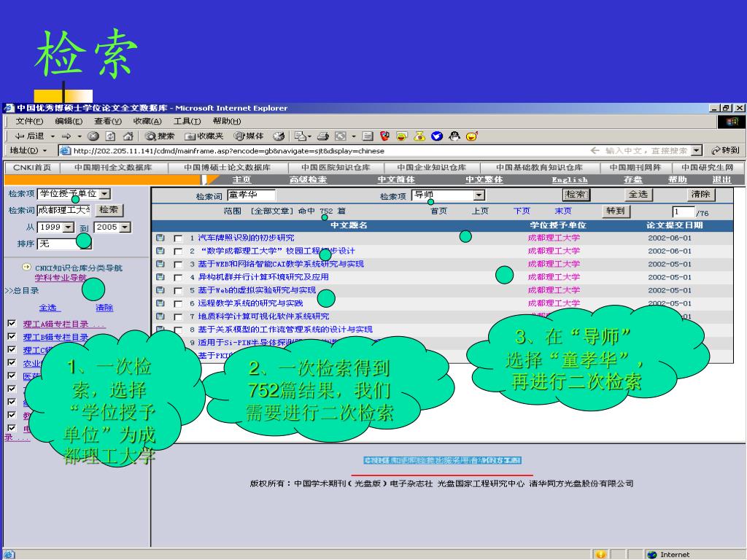Click the smiley face toolbar icon
Viewport: 747px width, 560px height.
tap(472, 136)
